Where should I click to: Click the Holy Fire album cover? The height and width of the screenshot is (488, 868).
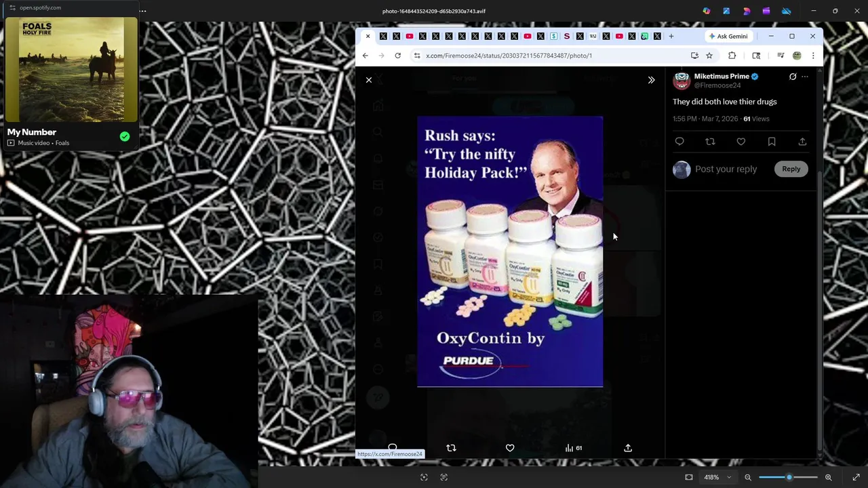tap(71, 69)
